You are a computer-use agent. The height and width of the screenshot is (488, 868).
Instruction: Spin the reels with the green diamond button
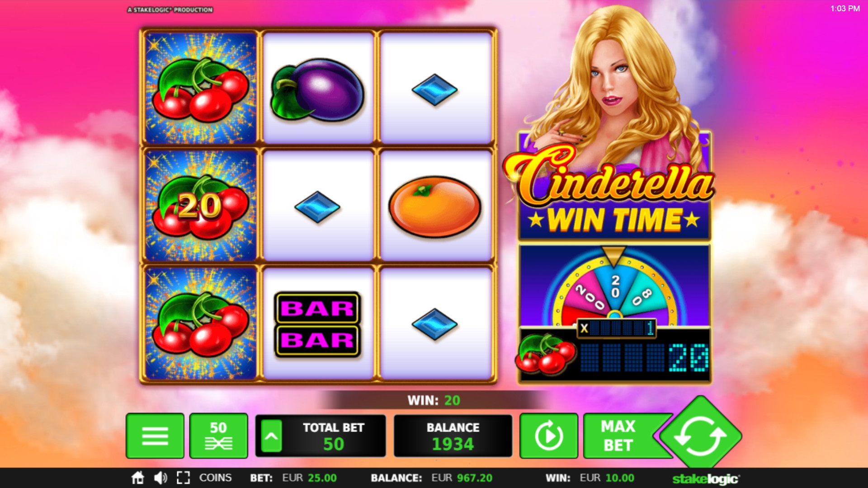[700, 435]
